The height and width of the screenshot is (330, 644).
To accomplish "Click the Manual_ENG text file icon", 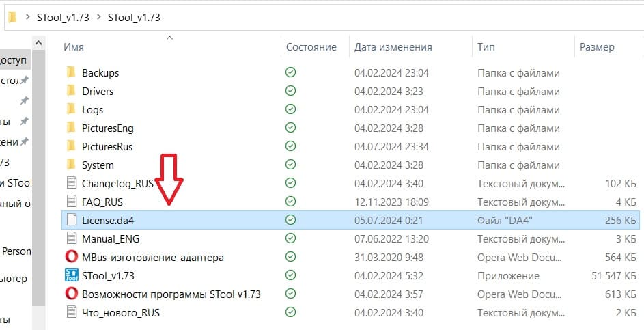I will coord(72,238).
